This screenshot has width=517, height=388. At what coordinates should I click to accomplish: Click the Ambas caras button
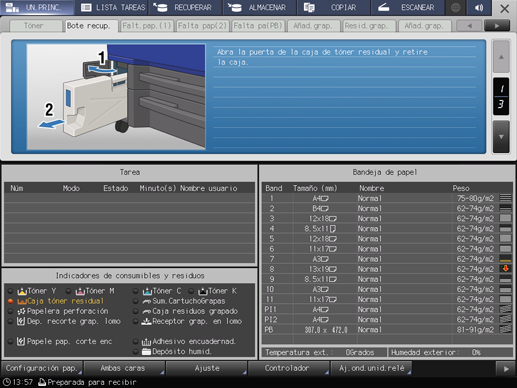[x=123, y=368]
